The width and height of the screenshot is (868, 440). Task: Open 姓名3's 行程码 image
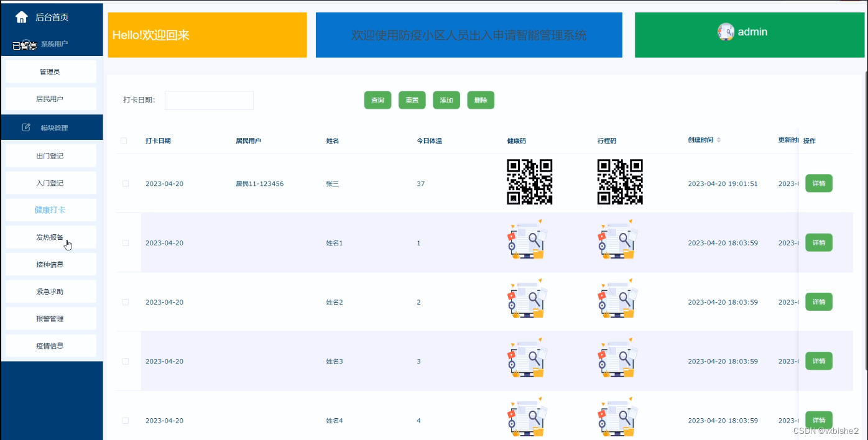617,358
